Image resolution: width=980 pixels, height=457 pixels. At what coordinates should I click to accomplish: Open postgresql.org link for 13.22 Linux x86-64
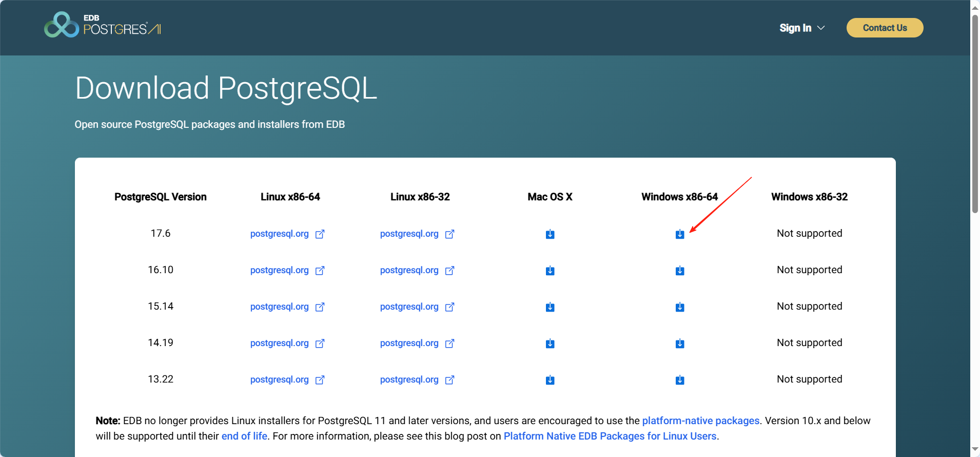pos(280,379)
